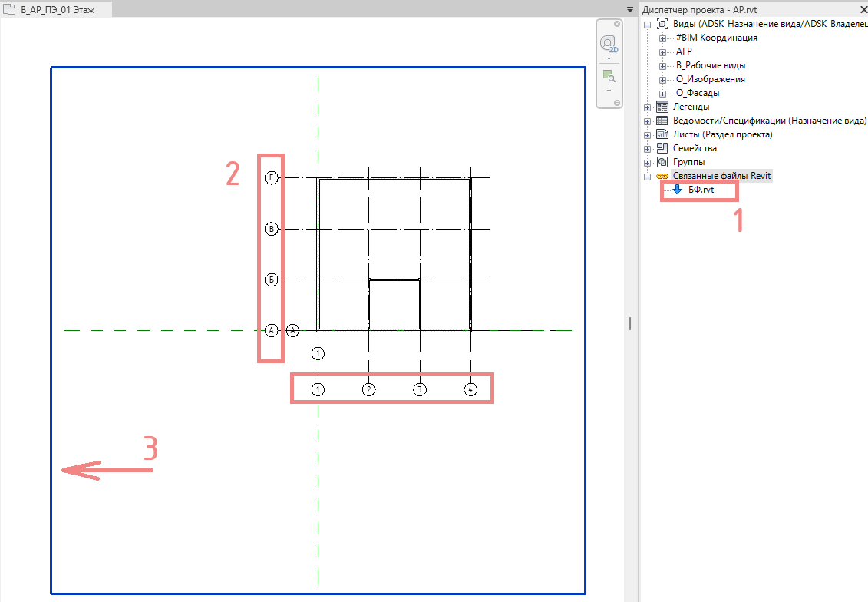Select the Виды (ADSK_Назначение вида) label
Screen dimensions: 868x602
coord(770,24)
